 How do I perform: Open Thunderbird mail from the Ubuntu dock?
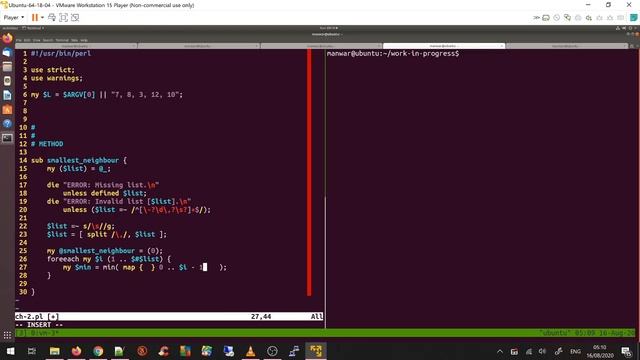[x=7, y=53]
